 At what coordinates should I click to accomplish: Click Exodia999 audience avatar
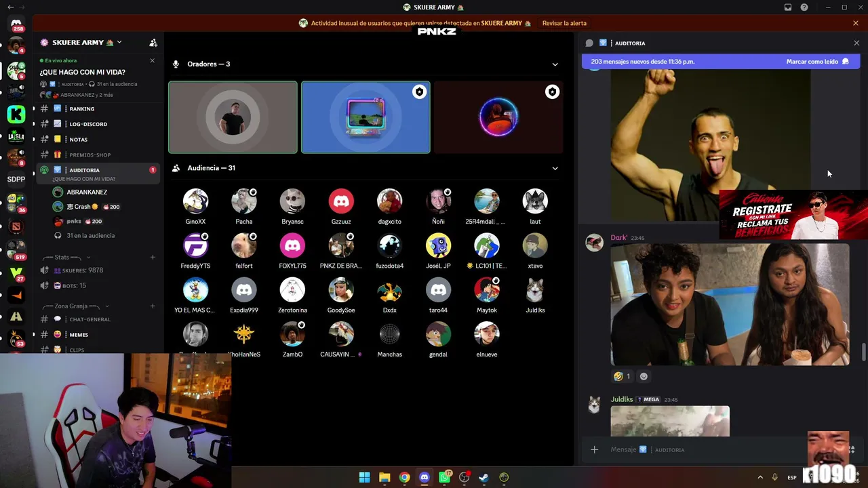point(244,290)
